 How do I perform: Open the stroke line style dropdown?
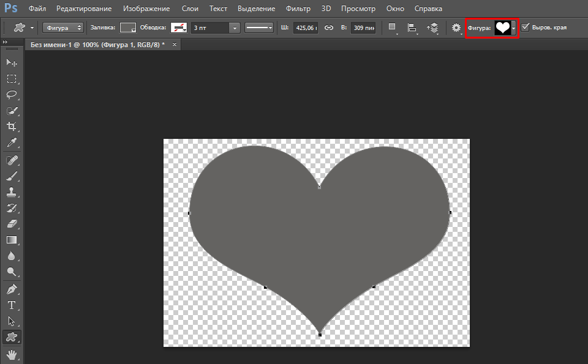pos(259,28)
